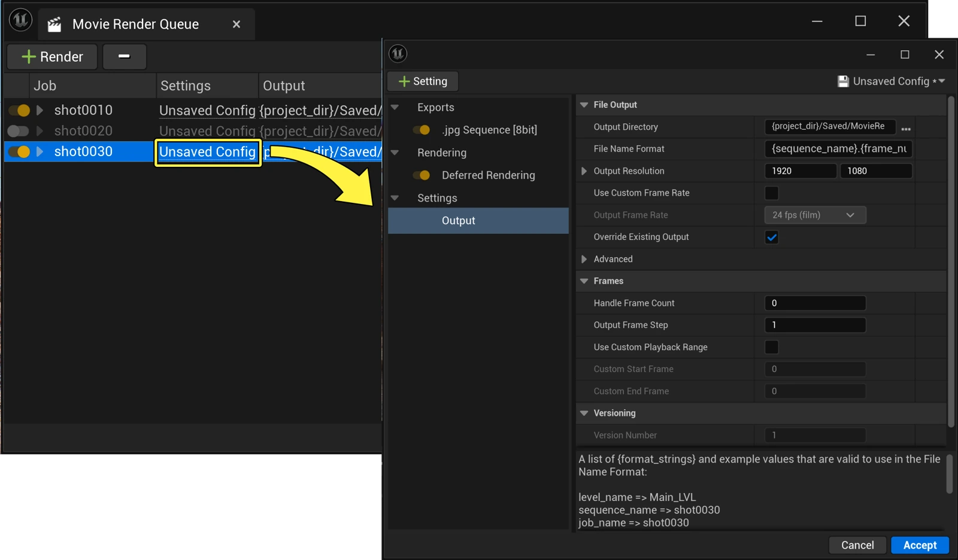The image size is (958, 560).
Task: Cancel the configuration changes
Action: click(x=857, y=545)
